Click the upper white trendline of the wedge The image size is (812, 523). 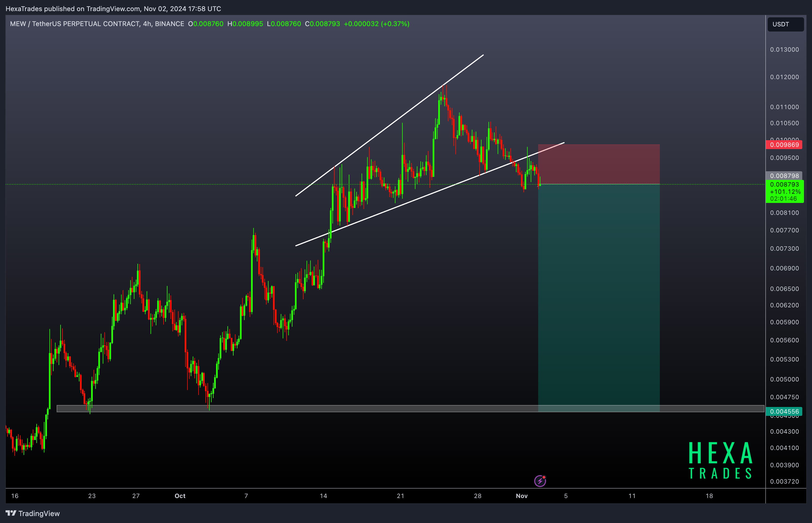[x=390, y=125]
